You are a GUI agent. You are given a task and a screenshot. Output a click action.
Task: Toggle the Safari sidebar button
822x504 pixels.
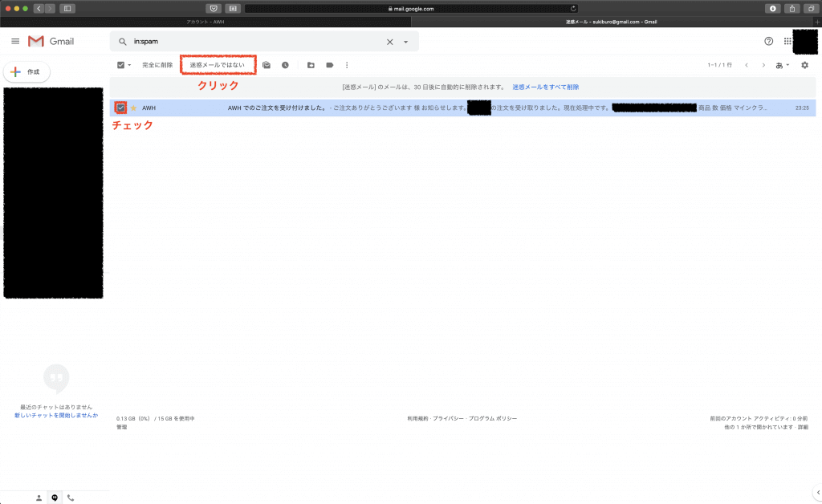67,8
